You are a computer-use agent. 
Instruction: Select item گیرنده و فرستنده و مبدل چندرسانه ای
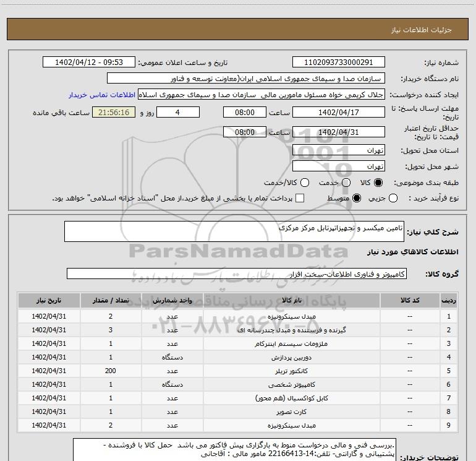(291, 330)
